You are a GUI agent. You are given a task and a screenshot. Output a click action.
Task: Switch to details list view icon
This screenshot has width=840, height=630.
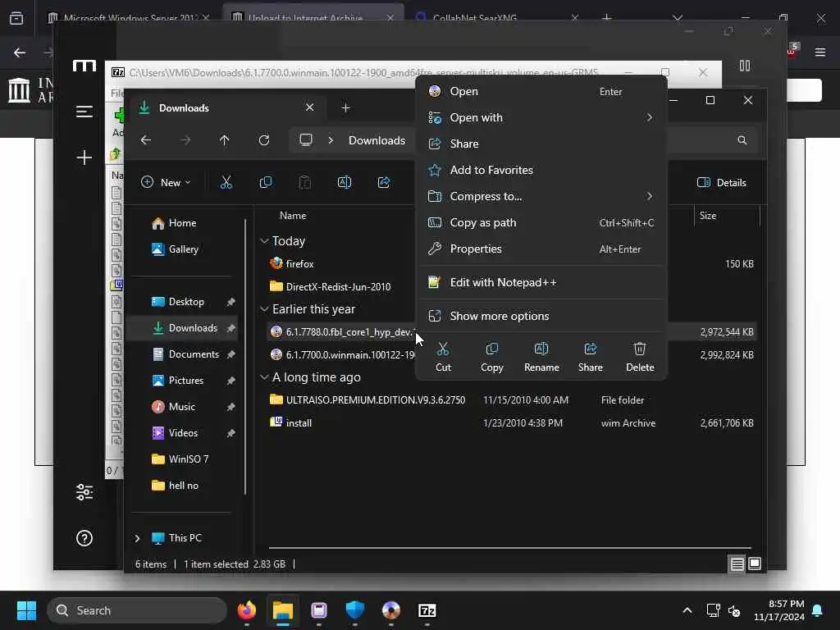[737, 564]
